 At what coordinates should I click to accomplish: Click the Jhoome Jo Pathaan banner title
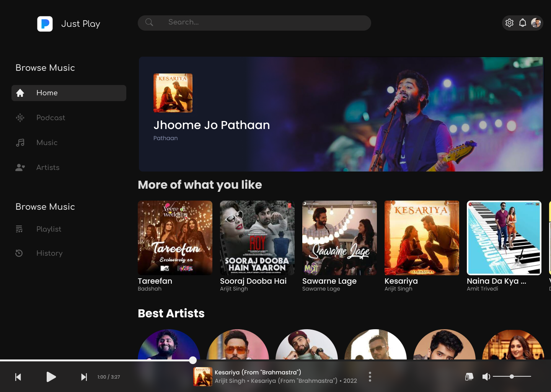click(x=212, y=125)
